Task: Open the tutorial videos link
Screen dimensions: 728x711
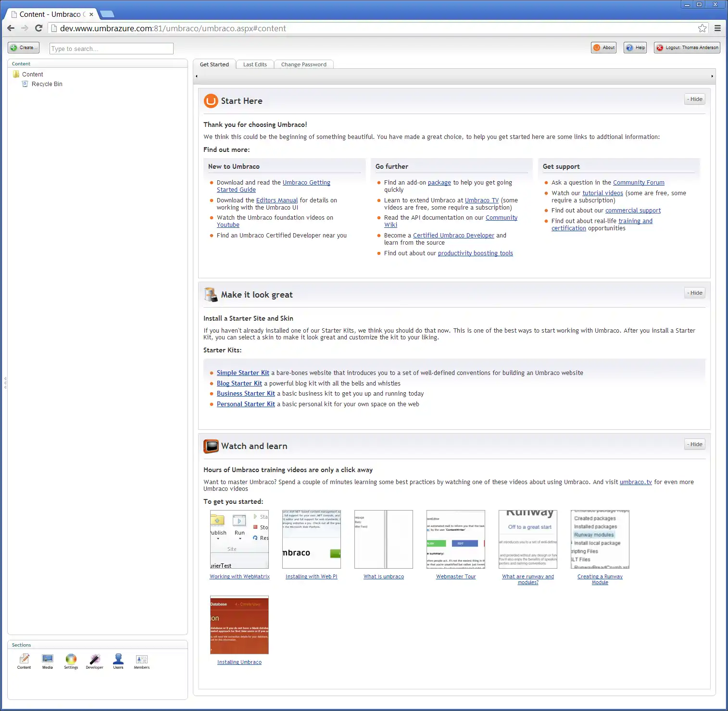Action: pos(603,193)
